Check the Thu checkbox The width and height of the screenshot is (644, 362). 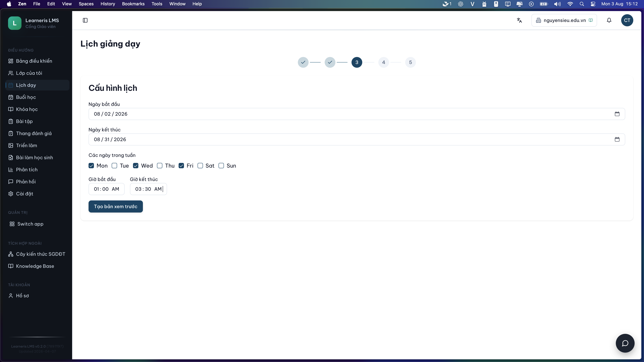[x=159, y=166]
